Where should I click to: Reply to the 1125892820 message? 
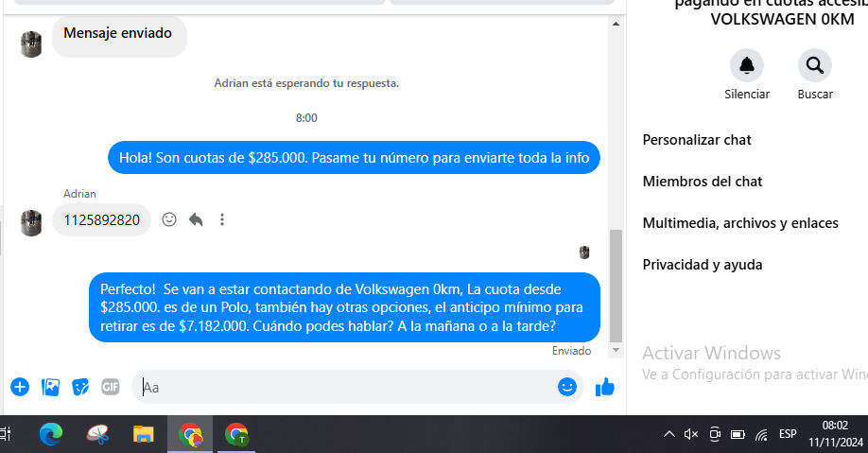(196, 219)
